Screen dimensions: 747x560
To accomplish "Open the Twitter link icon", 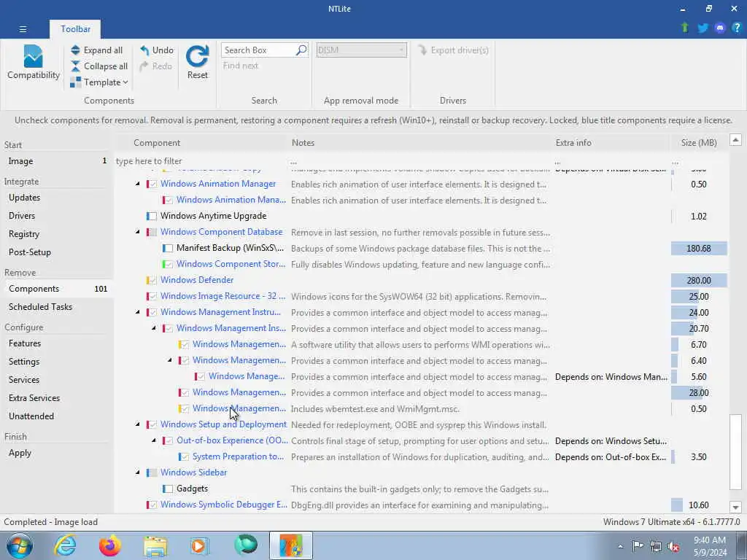I will click(x=703, y=28).
